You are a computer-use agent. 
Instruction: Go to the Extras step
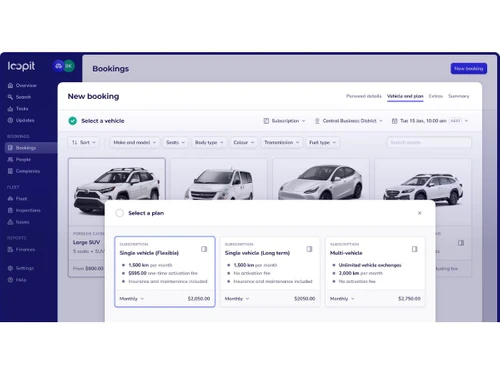point(436,96)
